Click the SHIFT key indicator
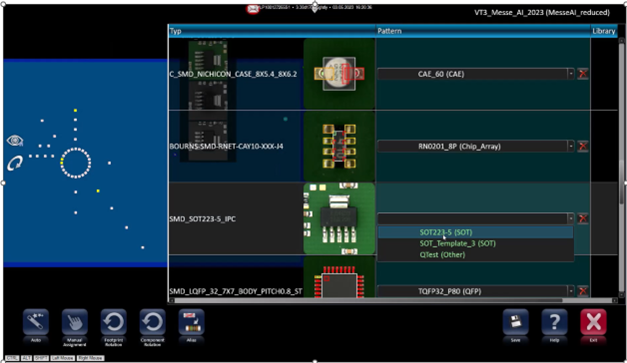Viewport: 627px width, 363px height. (x=41, y=358)
